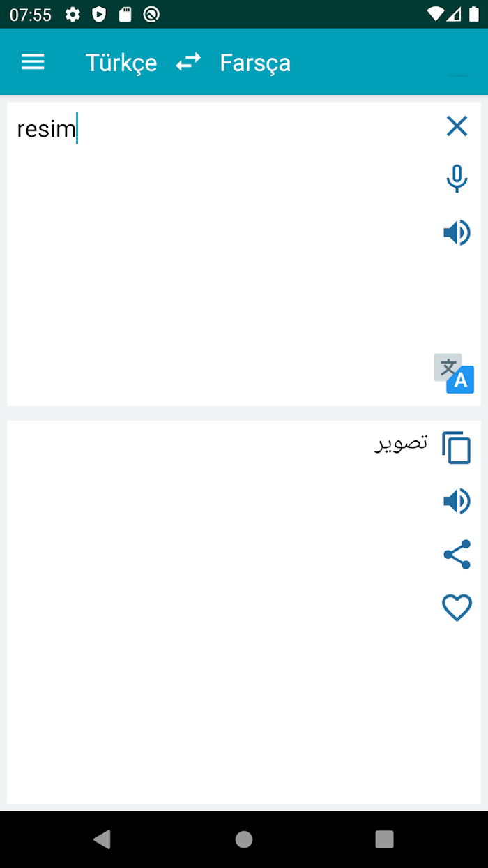Viewport: 488px width, 868px height.
Task: Copy the Persian translation
Action: click(457, 447)
